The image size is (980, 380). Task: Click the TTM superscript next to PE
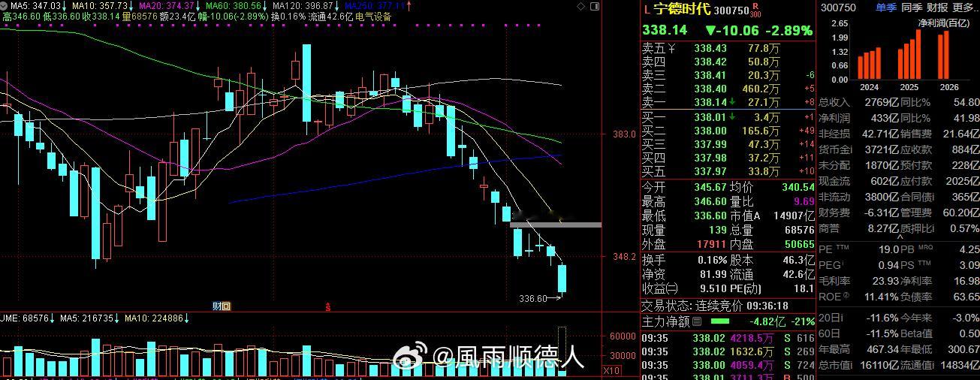pos(843,247)
